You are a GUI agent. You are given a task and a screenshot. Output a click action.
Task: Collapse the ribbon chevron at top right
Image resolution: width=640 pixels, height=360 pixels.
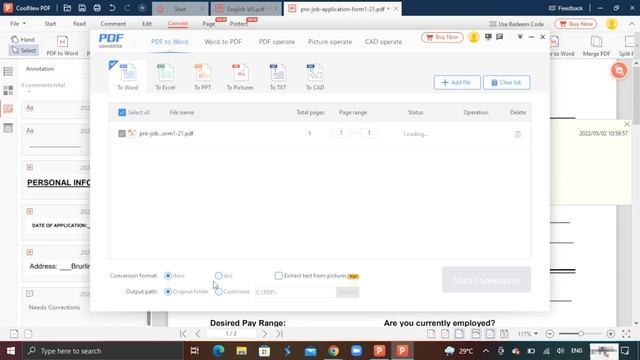(x=632, y=24)
